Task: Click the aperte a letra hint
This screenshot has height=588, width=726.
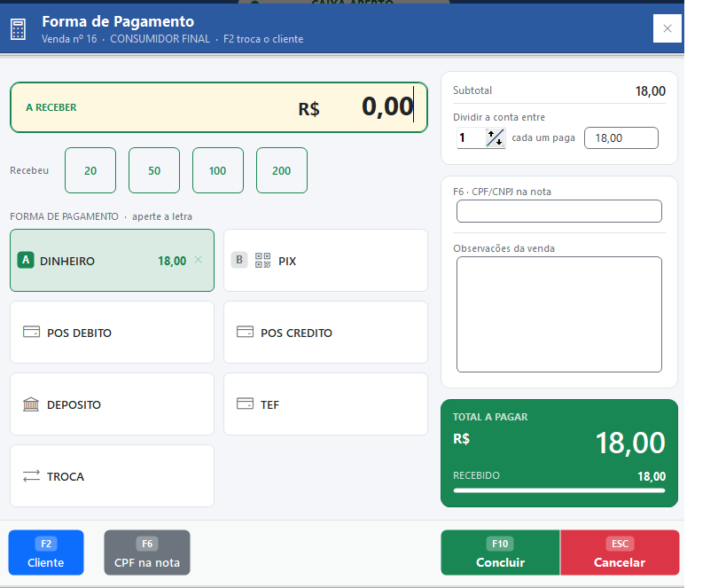Action: tap(162, 216)
